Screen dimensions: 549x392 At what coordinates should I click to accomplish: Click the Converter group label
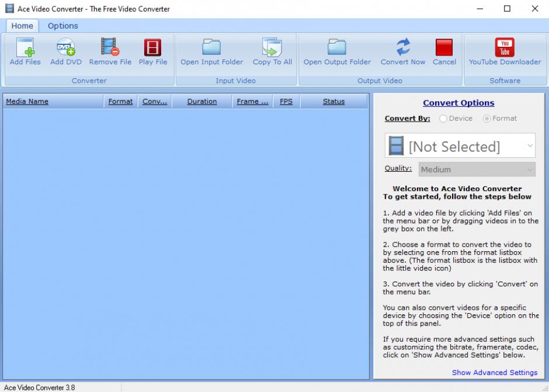tap(89, 81)
